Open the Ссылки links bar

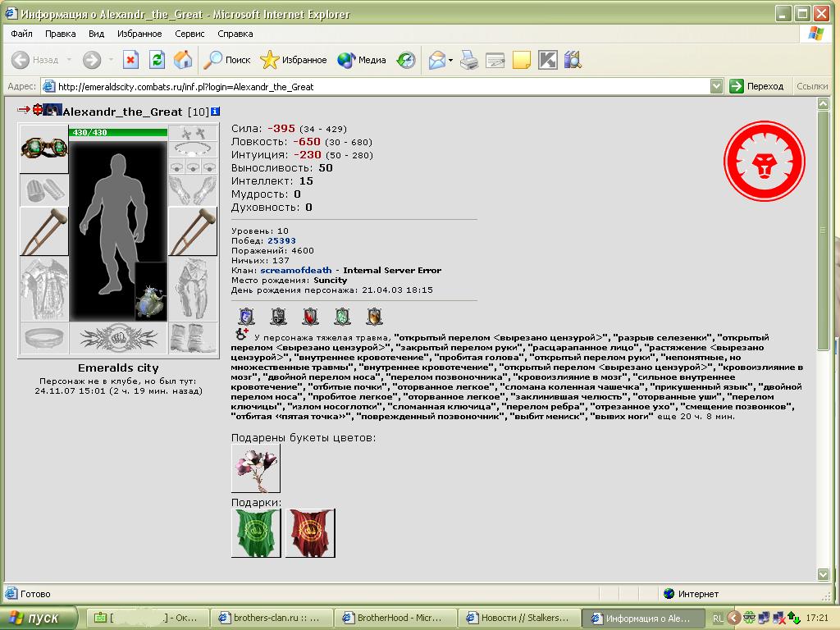[x=811, y=86]
